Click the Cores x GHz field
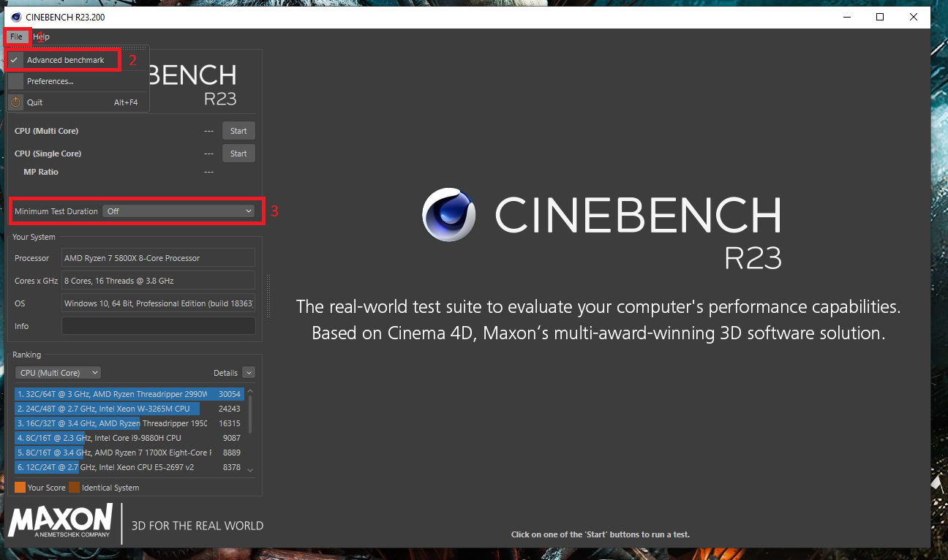Image resolution: width=948 pixels, height=560 pixels. click(x=158, y=281)
